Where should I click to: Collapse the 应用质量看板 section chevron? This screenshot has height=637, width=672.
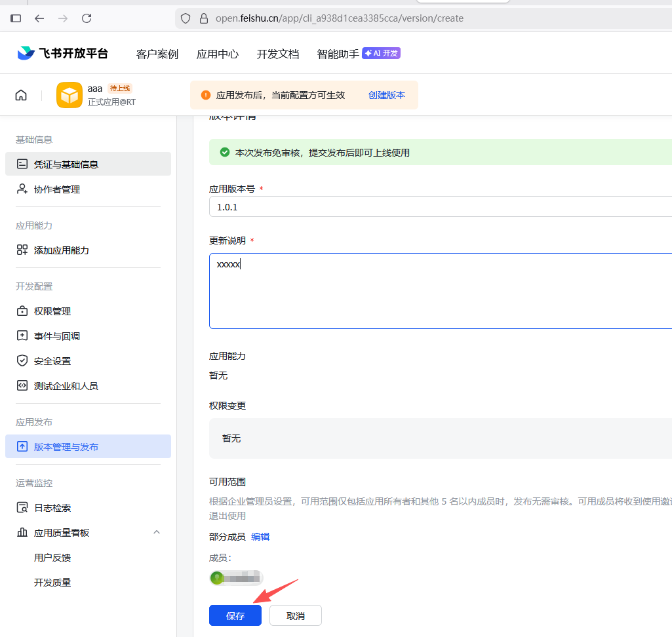point(157,532)
